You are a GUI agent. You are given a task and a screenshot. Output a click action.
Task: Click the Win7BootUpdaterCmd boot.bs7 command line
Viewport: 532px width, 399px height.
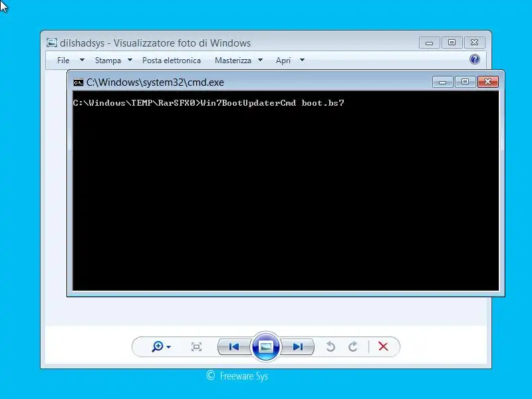point(272,103)
